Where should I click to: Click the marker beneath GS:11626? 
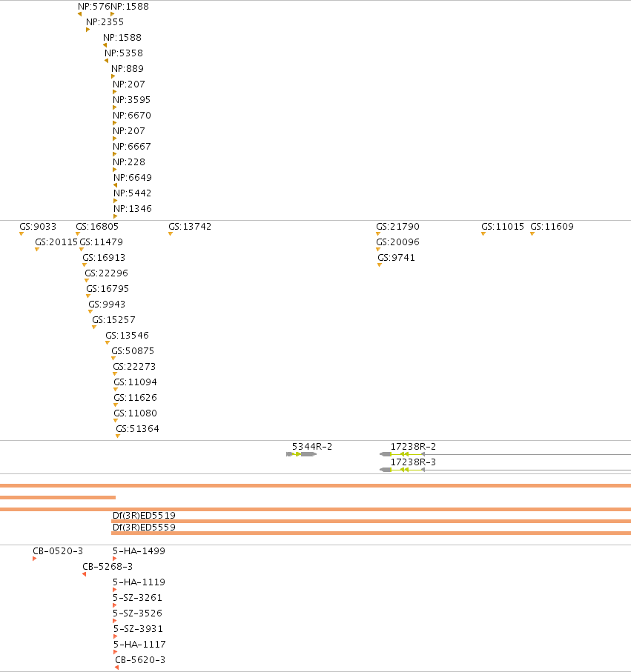click(x=116, y=405)
